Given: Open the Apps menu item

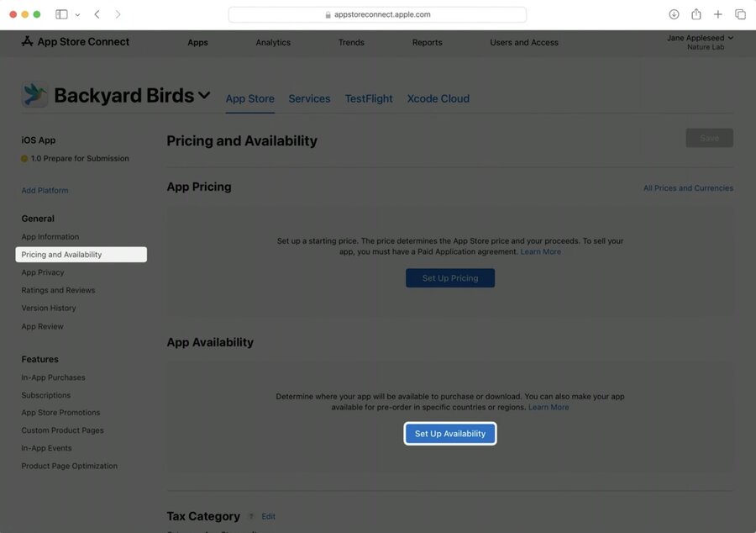Looking at the screenshot, I should (197, 42).
